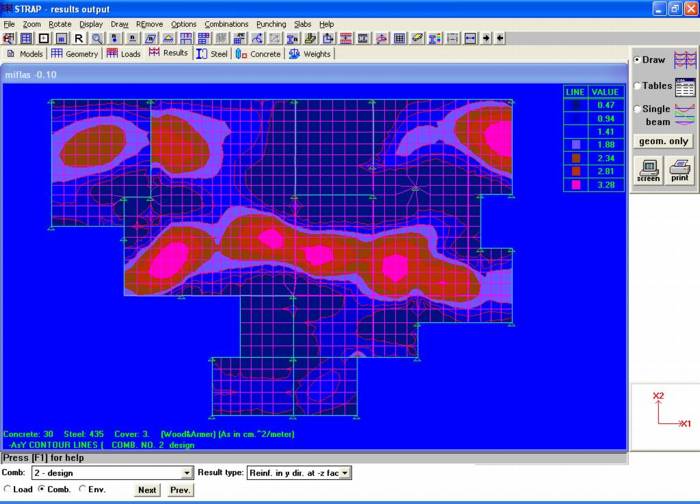Click the right arrow toolbar icon
The image size is (700, 504).
486,38
